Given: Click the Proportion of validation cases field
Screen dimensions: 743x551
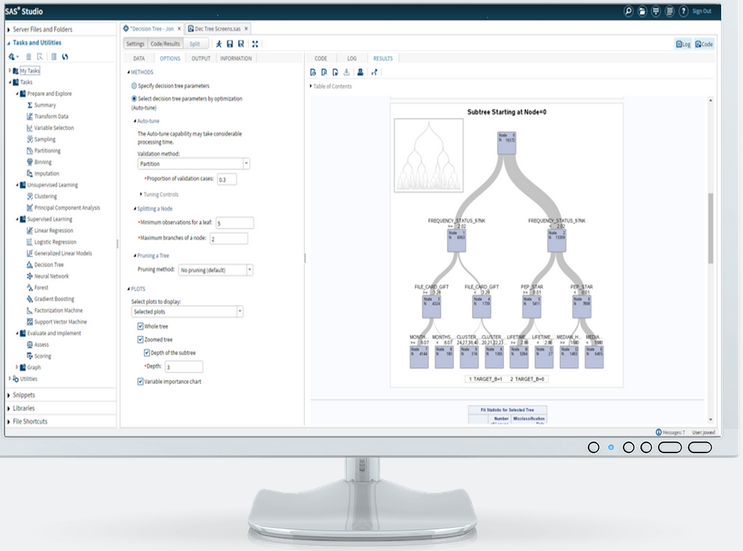Looking at the screenshot, I should tap(227, 179).
